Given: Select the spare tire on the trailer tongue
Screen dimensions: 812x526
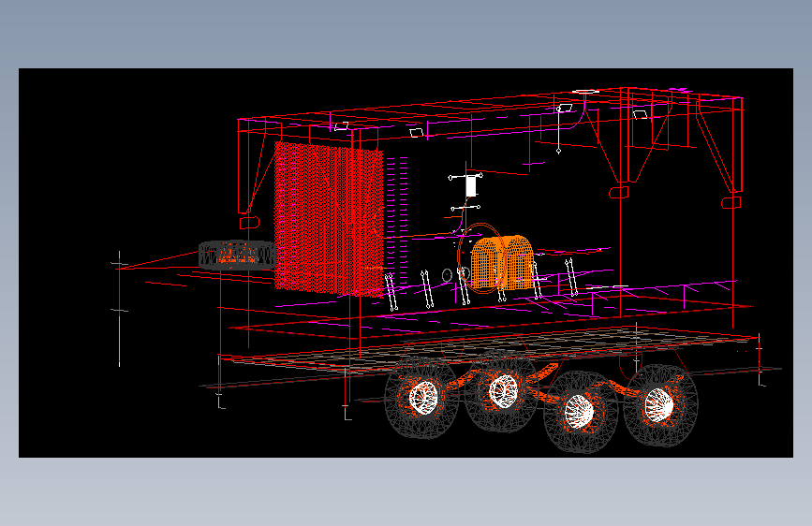Looking at the screenshot, I should click(237, 255).
